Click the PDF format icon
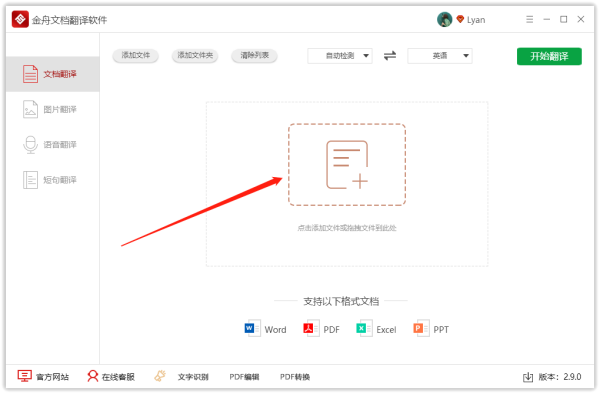 [311, 328]
